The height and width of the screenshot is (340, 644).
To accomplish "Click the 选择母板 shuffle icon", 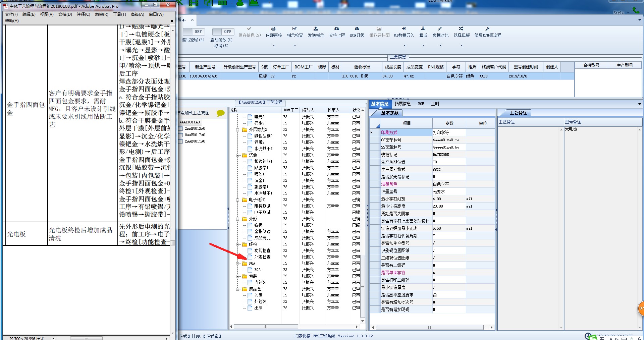I will pyautogui.click(x=461, y=29).
